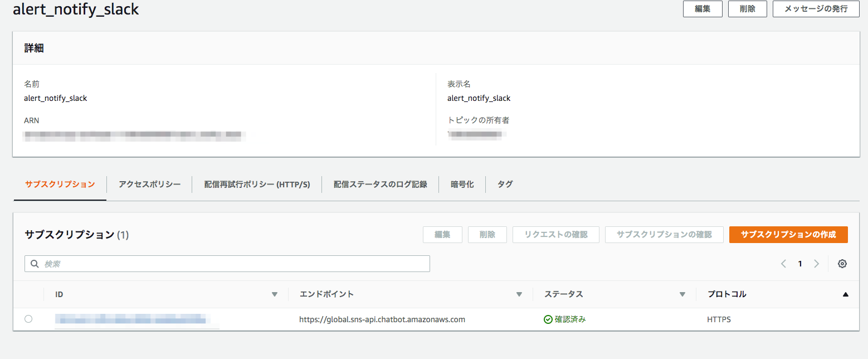868x359 pixels.
Task: Toggle プロトコル column sort order
Action: click(x=845, y=294)
